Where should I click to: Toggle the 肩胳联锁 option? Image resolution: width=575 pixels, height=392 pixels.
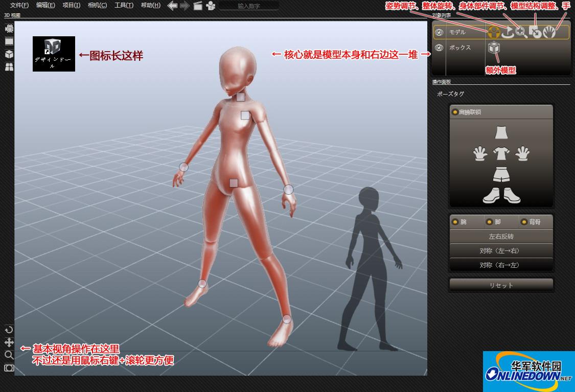click(454, 112)
